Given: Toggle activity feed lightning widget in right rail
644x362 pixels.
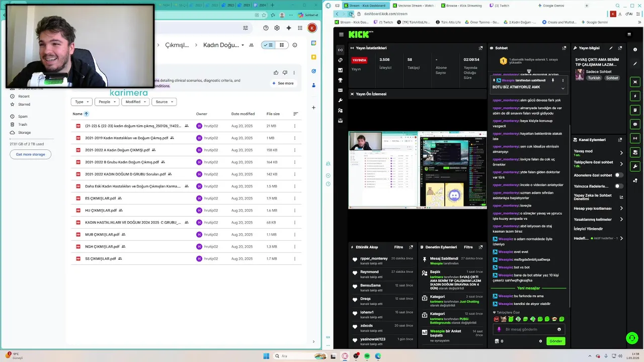Looking at the screenshot, I should point(635,96).
